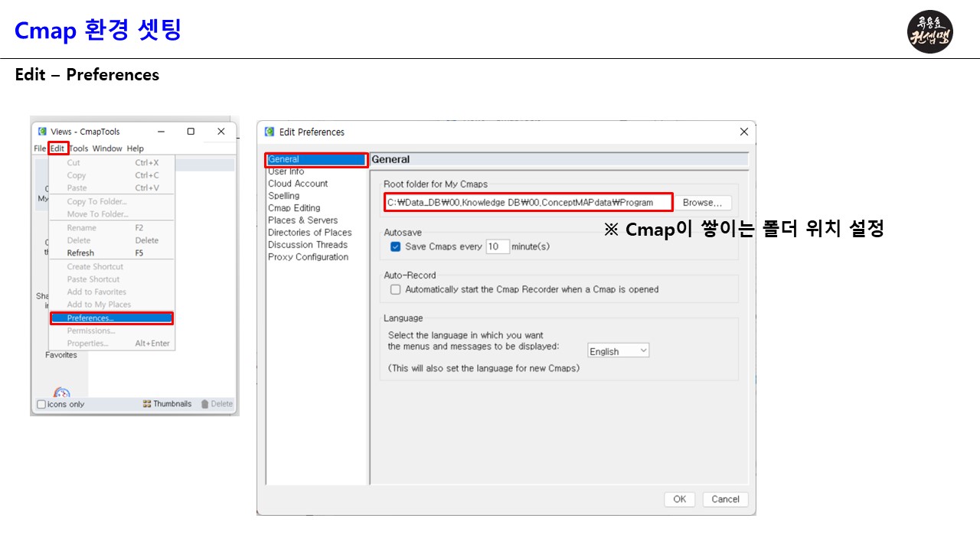Viewport: 980px width, 551px height.
Task: Open the Window menu in CmapTools
Action: click(108, 148)
